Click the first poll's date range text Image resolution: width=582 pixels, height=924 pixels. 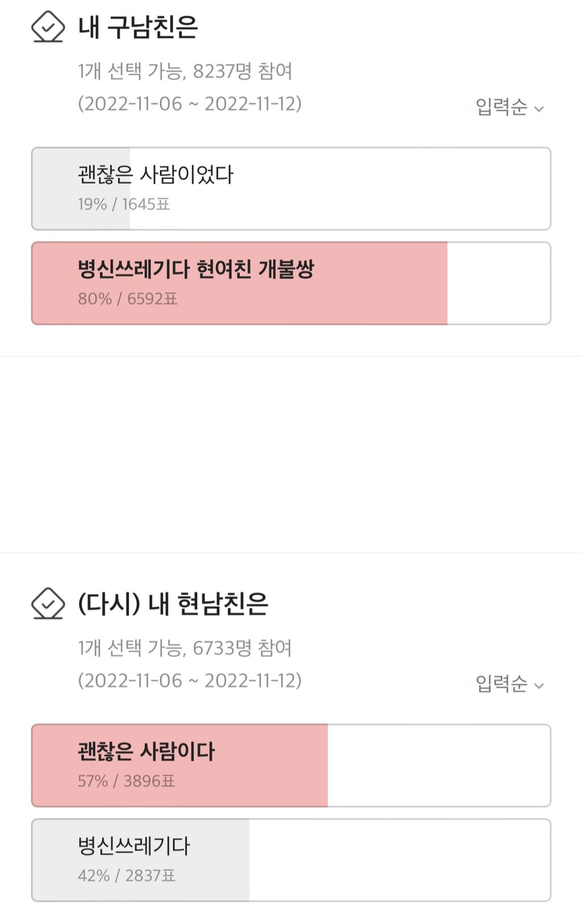click(190, 104)
